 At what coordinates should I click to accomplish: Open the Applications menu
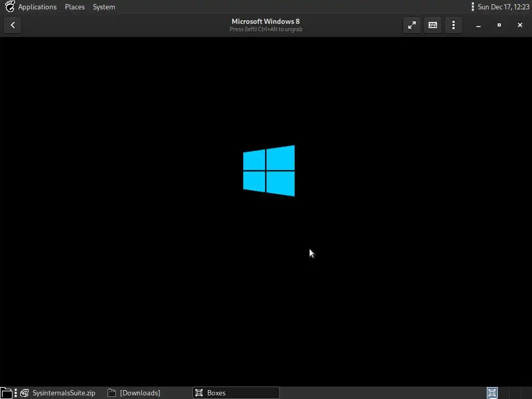coord(37,7)
